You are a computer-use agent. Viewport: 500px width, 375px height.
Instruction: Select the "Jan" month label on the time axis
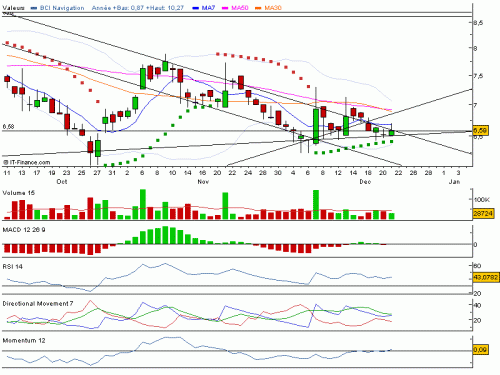point(454,182)
